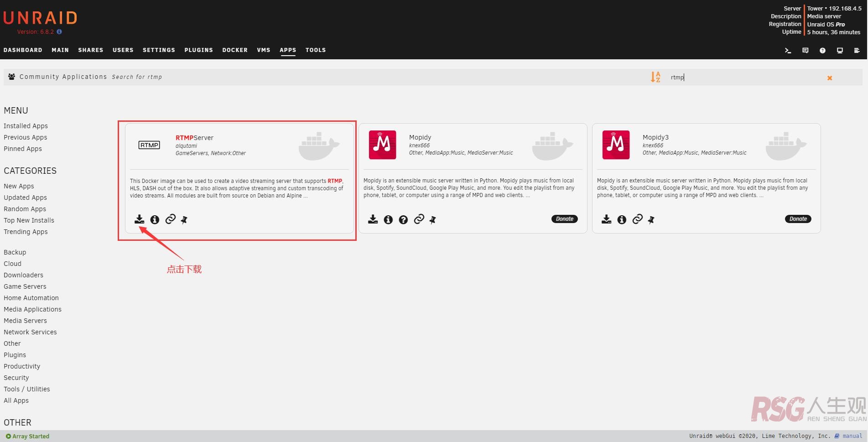The height and width of the screenshot is (442, 868).
Task: Show Installed Apps
Action: click(26, 126)
